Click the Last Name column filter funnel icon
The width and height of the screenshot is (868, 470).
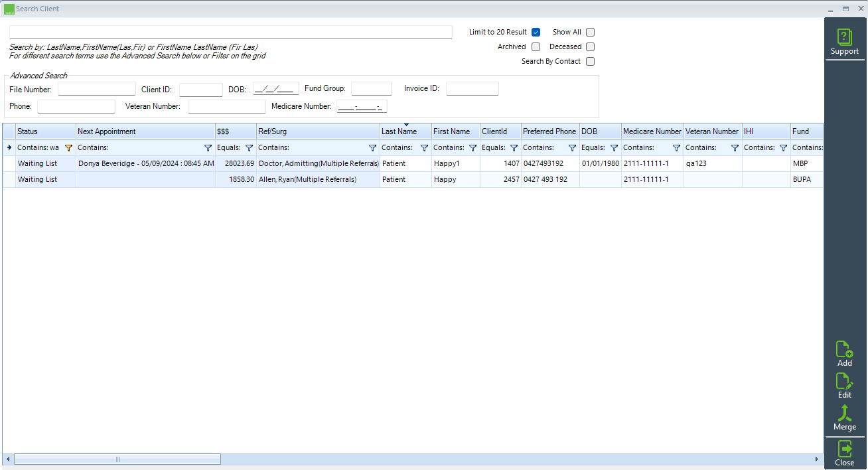pyautogui.click(x=424, y=148)
